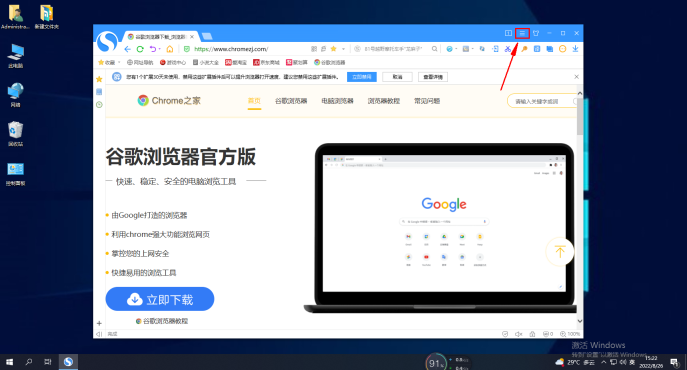The image size is (687, 370).
Task: Select the 首页 navigation item
Action: 254,101
